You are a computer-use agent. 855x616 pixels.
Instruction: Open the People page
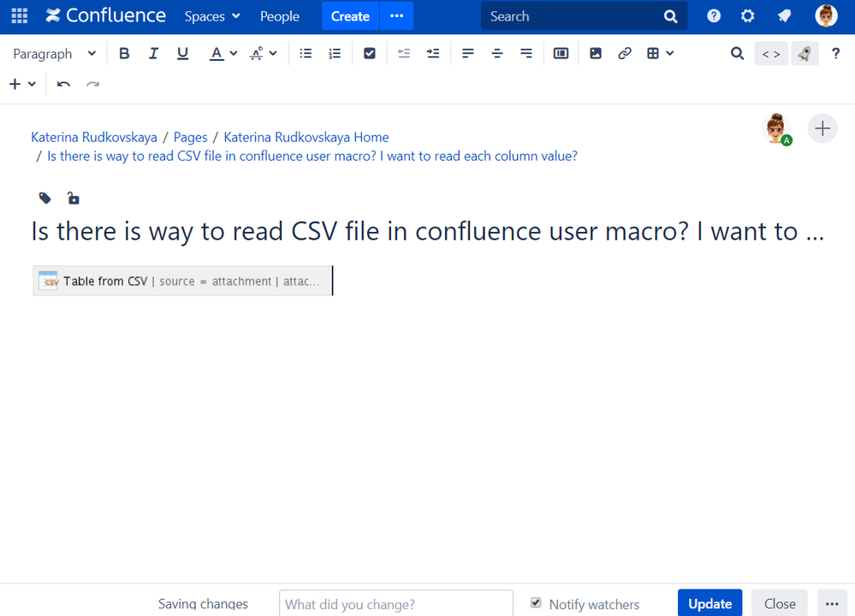point(280,16)
